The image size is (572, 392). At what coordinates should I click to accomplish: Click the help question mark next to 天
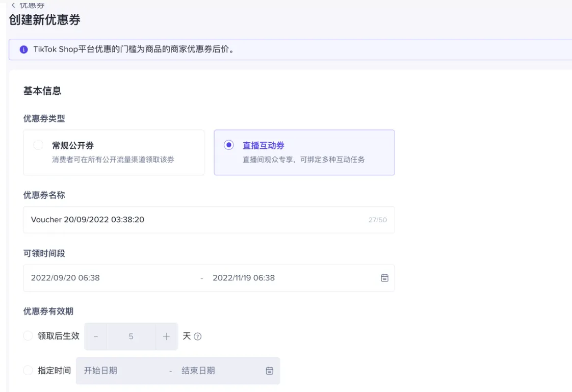pos(198,336)
